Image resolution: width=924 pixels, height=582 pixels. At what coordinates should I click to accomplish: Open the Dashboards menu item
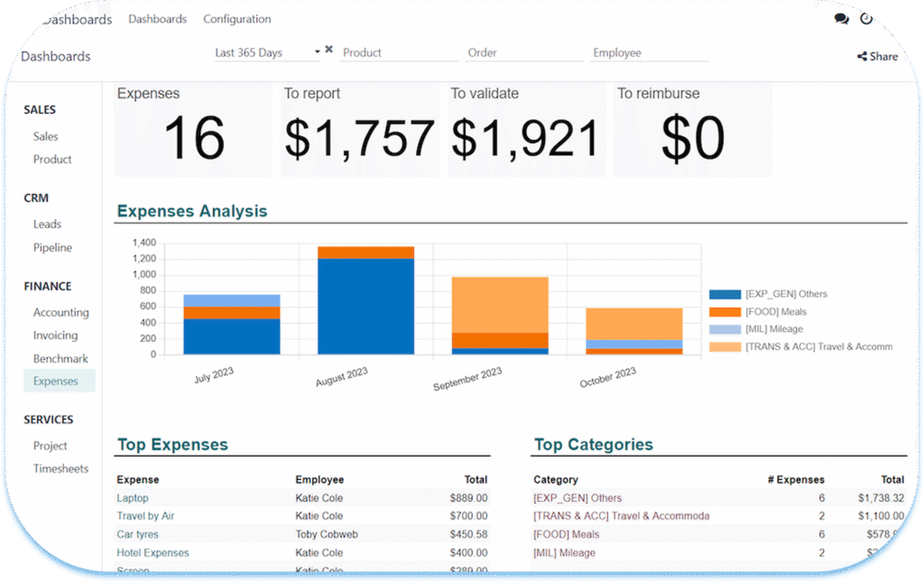point(157,19)
